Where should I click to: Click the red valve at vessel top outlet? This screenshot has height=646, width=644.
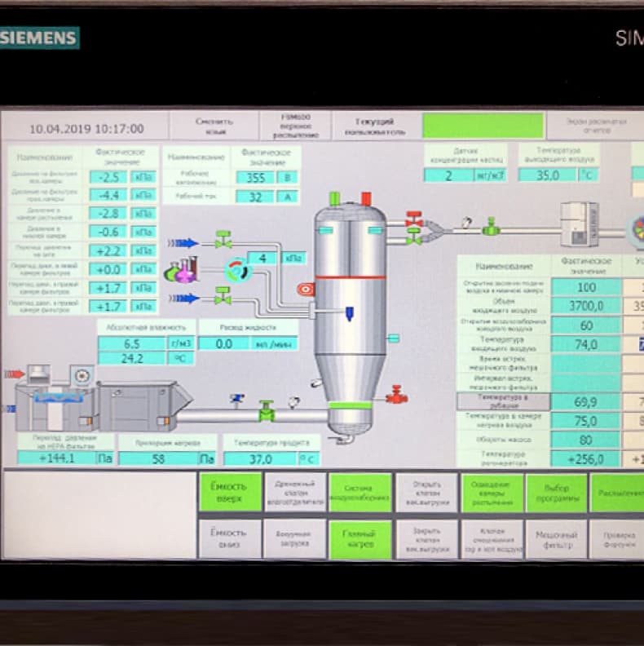[414, 219]
